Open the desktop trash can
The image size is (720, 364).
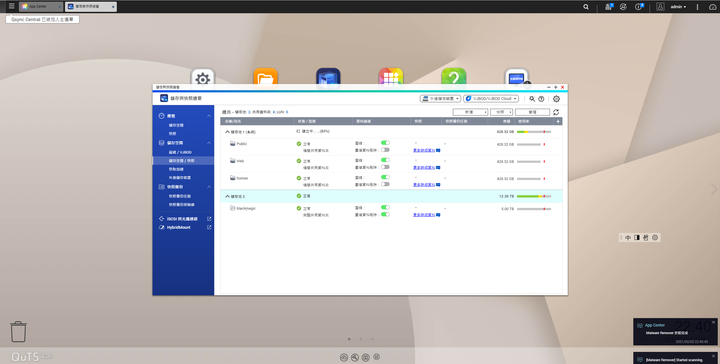point(18,331)
